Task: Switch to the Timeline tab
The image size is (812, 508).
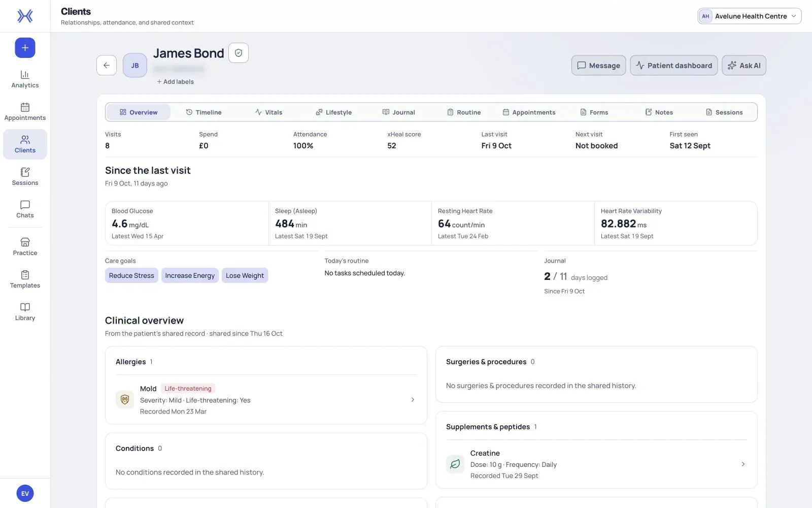Action: (204, 112)
